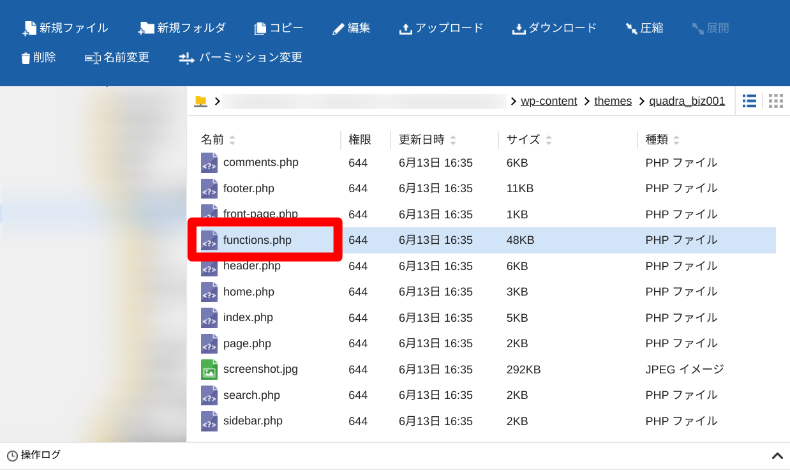Download the file with ダウンロード
The image size is (790, 470).
554,28
